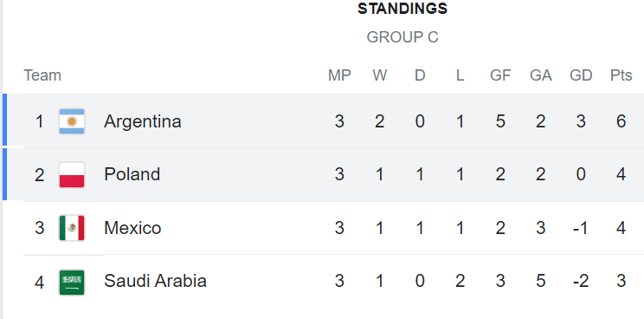
Task: Click the GA column header
Action: tap(540, 75)
